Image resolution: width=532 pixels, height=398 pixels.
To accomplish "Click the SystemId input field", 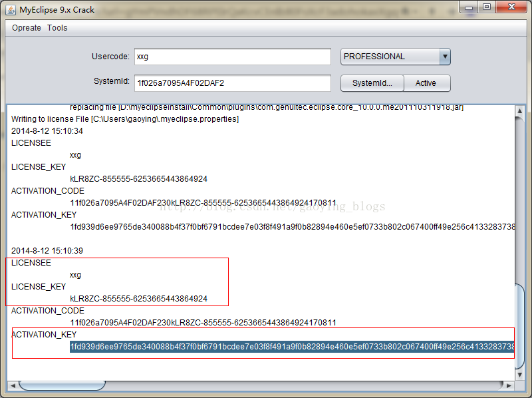I will (232, 83).
